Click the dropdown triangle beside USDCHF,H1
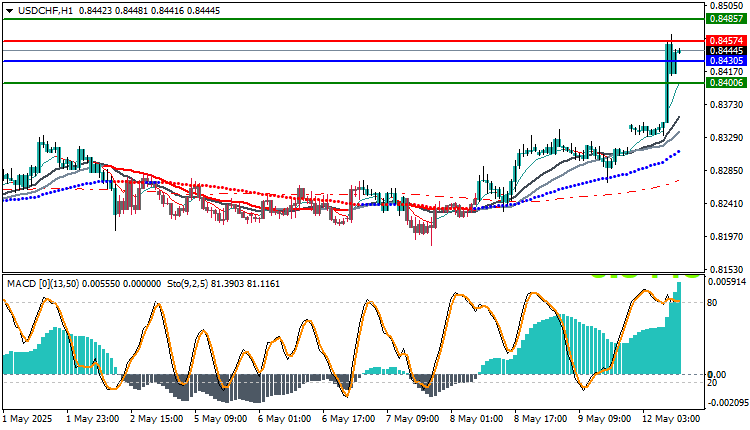750x430 pixels. tap(10, 11)
